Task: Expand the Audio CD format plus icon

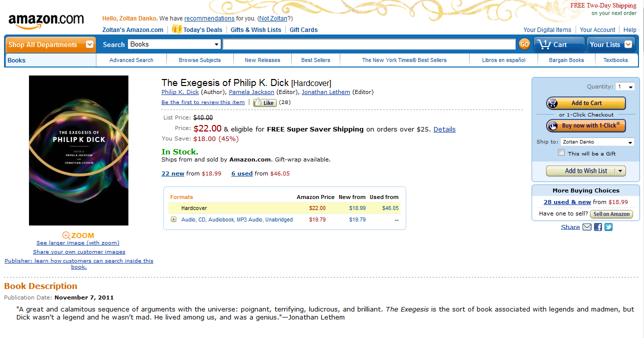Action: pos(173,219)
